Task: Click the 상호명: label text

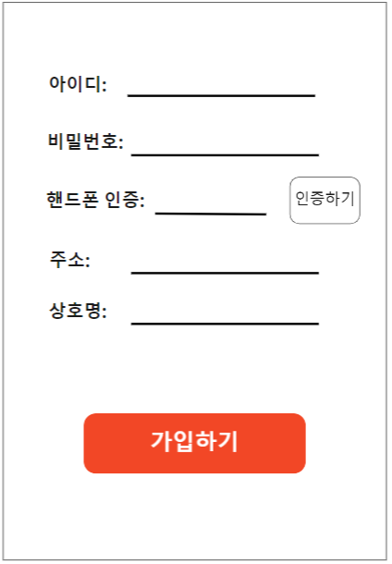Action: tap(78, 311)
